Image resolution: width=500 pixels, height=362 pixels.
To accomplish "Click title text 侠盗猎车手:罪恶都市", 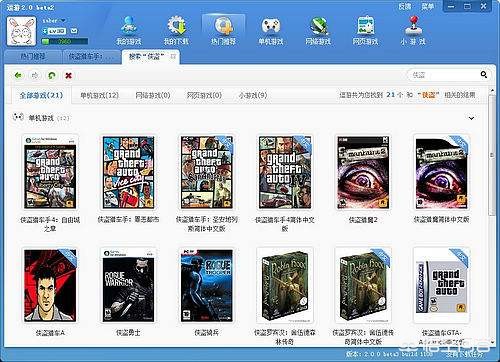I will (128, 219).
